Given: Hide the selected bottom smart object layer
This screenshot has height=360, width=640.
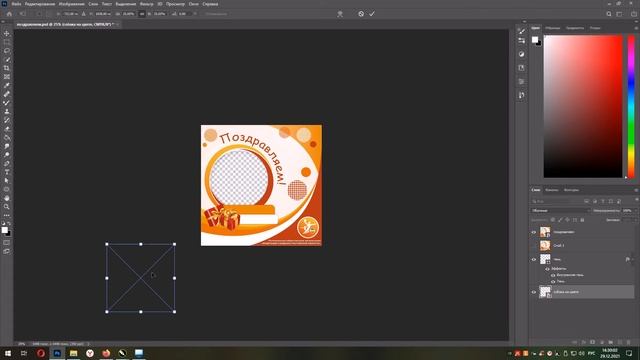Looking at the screenshot, I should pyautogui.click(x=533, y=292).
